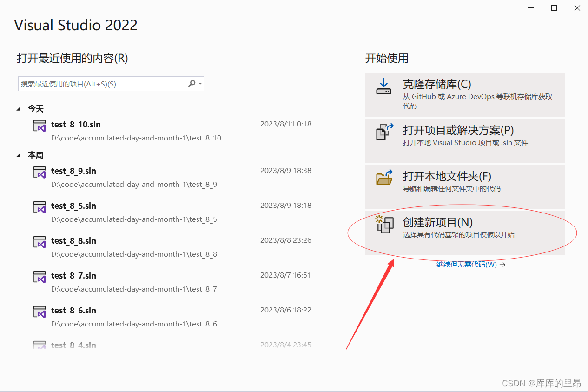The width and height of the screenshot is (588, 392).
Task: Click 创建新项目(N) button
Action: (x=465, y=233)
